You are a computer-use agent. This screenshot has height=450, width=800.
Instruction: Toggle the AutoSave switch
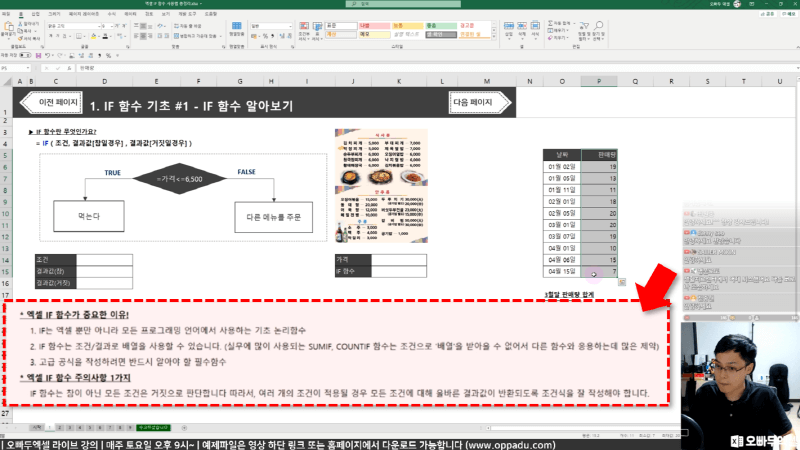[x=24, y=55]
